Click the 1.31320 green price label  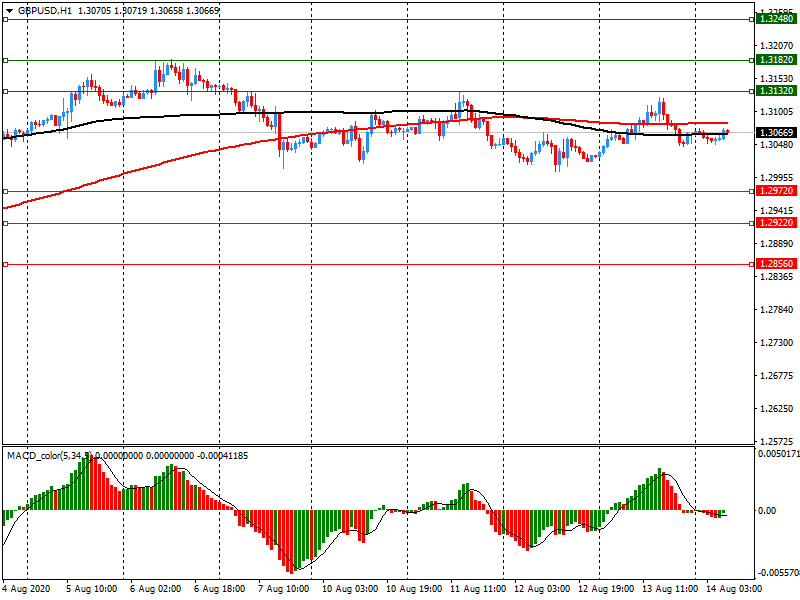[x=775, y=91]
